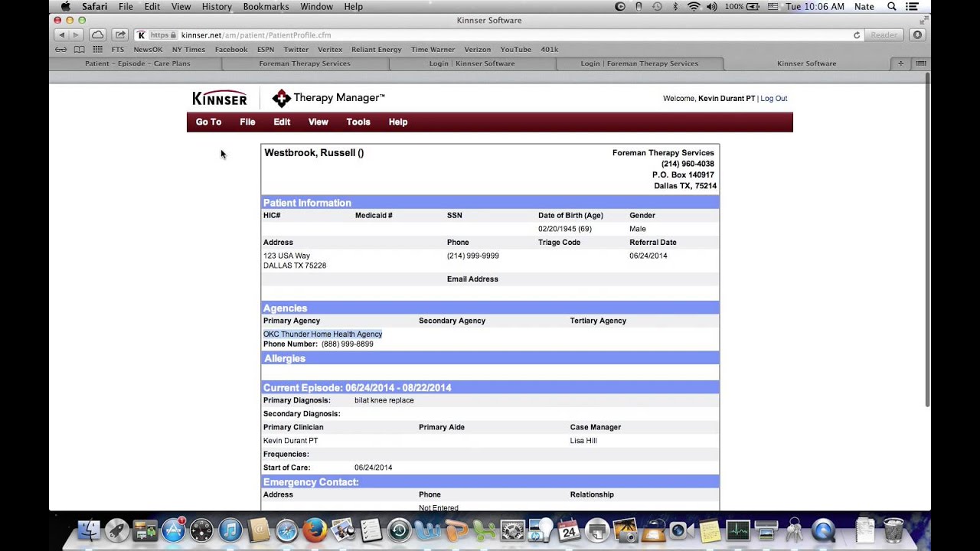Switch to Login | Kinnser Software tab

[x=472, y=64]
